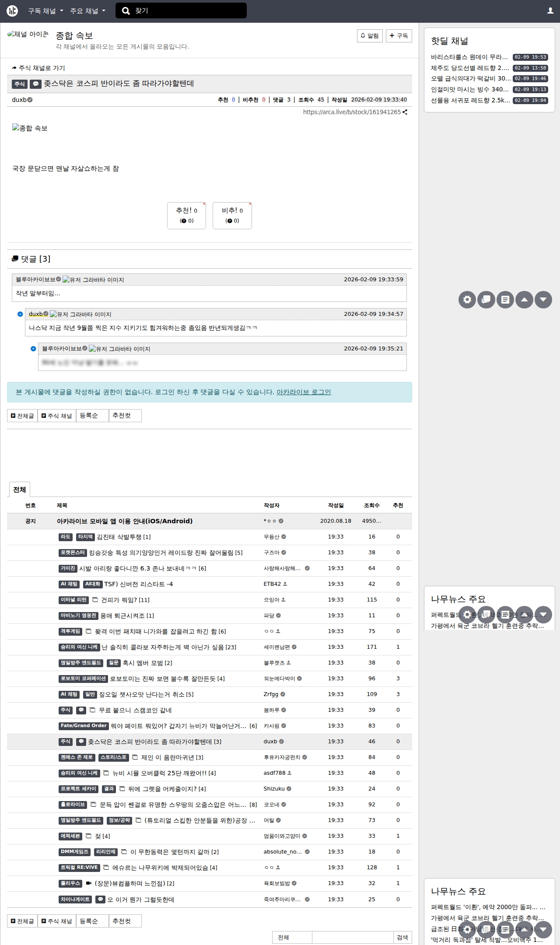Click the 에픽세븐 category badge
The height and width of the screenshot is (945, 560).
point(70,836)
